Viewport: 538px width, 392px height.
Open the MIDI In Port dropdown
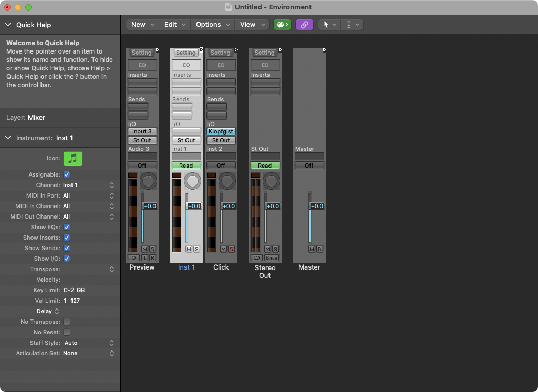[x=88, y=195]
